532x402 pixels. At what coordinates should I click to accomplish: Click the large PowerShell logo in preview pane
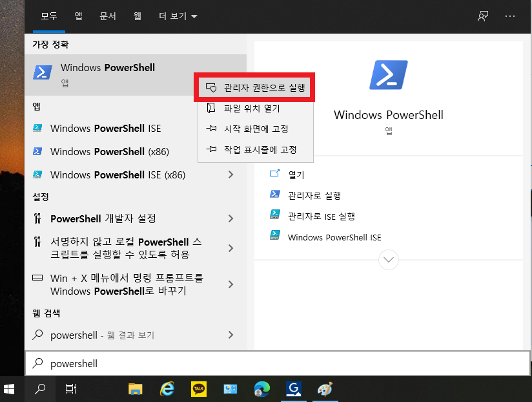pos(389,75)
